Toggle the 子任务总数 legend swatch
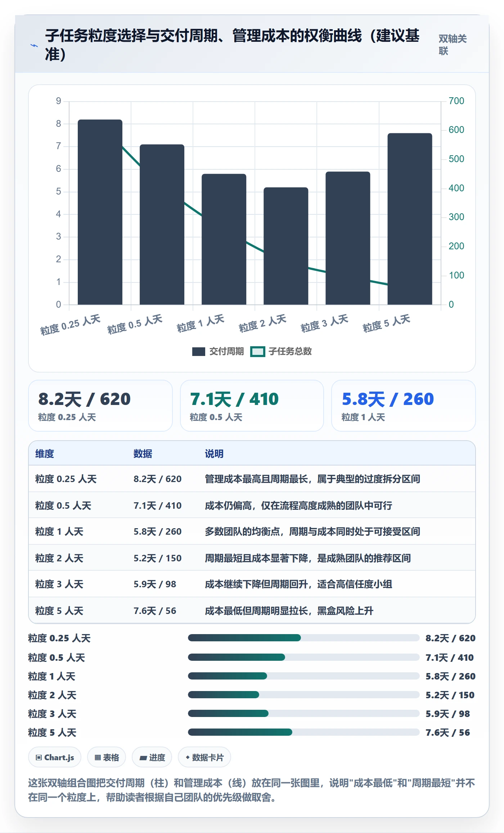The image size is (504, 833). point(258,351)
